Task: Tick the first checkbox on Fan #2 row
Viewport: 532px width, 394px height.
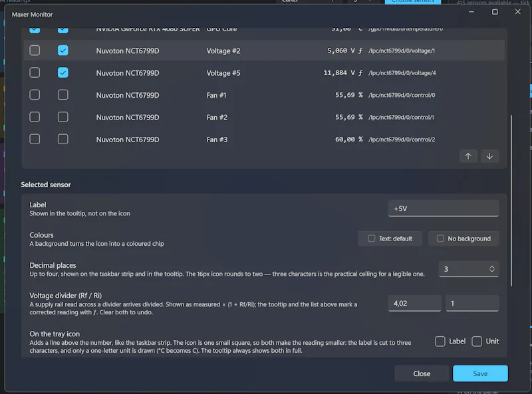Action: tap(35, 117)
